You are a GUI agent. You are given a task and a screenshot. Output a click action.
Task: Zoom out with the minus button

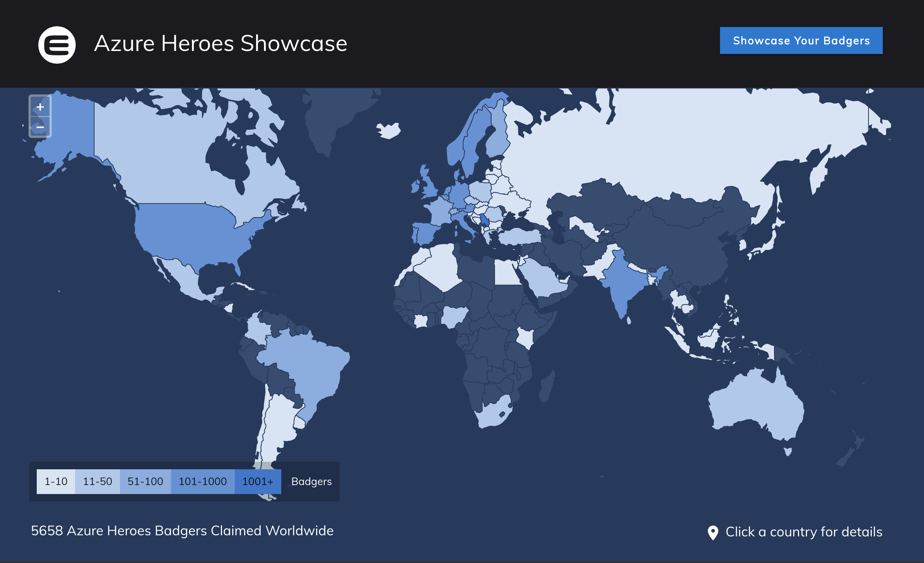(40, 127)
